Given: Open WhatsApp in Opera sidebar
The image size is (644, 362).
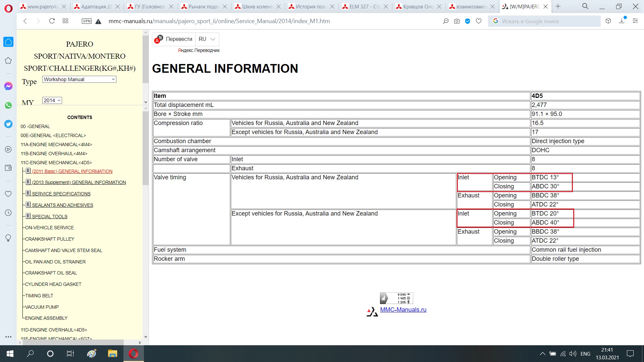Looking at the screenshot, I should tap(8, 105).
